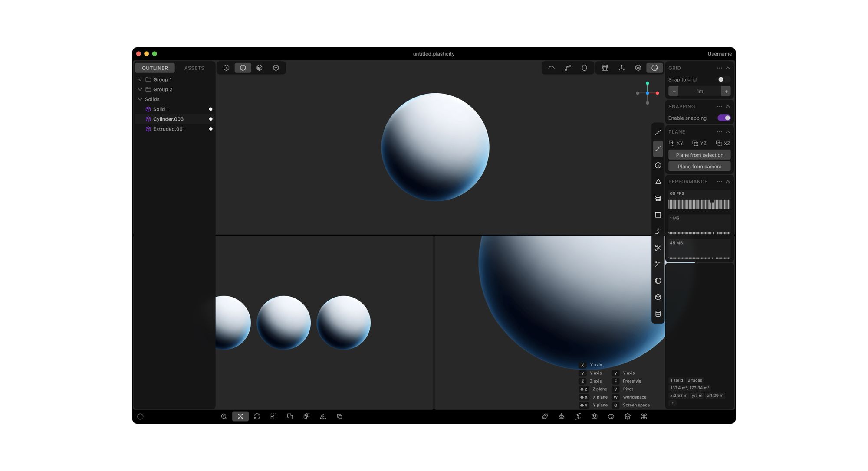Select the XZ construction plane

click(x=723, y=143)
